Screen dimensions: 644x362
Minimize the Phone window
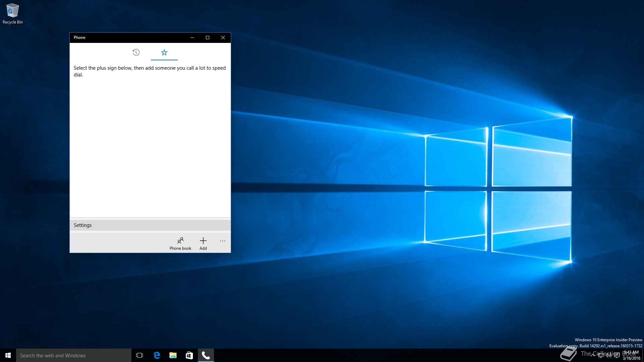coord(192,38)
